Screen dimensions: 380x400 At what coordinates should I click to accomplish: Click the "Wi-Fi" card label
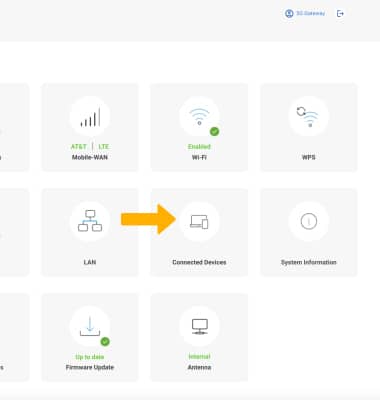tap(199, 157)
